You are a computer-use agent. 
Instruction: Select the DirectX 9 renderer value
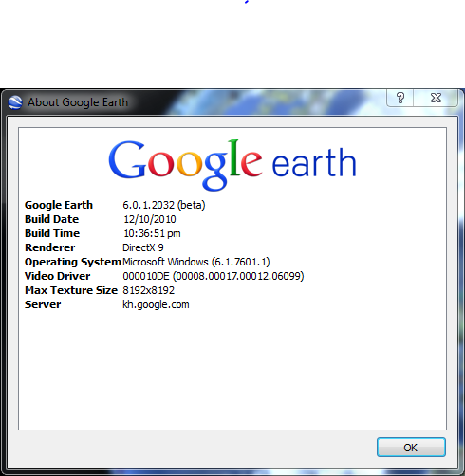click(143, 247)
